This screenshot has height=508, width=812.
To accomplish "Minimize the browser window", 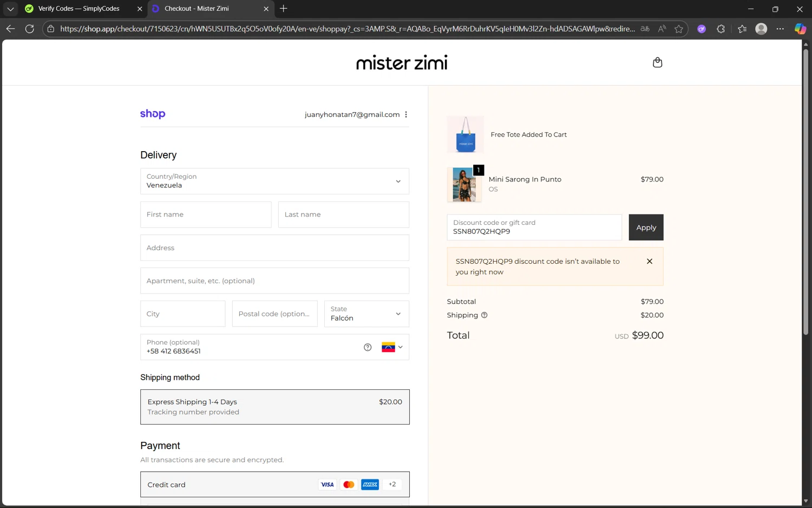I will (751, 9).
